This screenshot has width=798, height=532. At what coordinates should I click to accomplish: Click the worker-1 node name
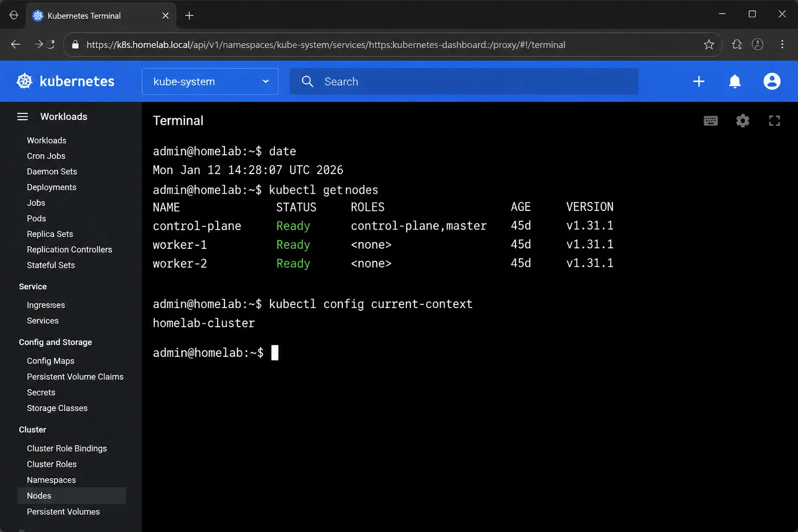click(x=180, y=245)
